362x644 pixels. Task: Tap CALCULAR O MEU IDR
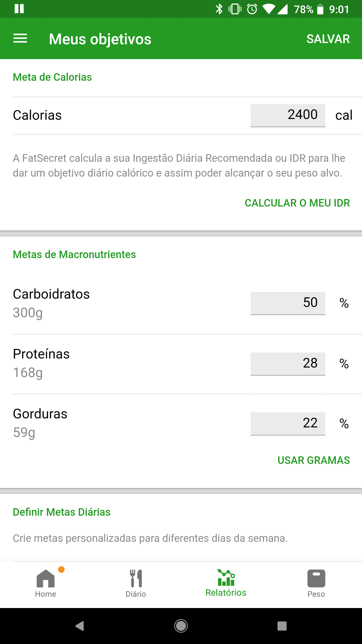tap(297, 203)
